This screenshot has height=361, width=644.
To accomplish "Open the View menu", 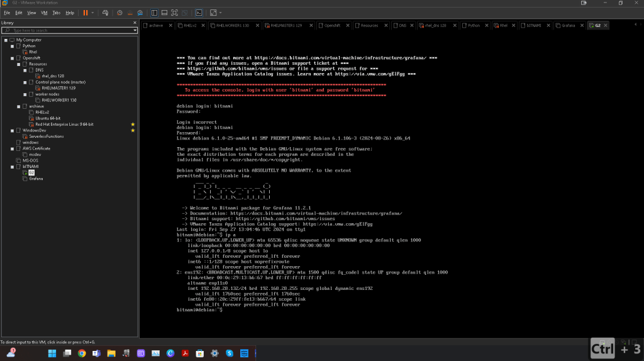I will pyautogui.click(x=31, y=13).
